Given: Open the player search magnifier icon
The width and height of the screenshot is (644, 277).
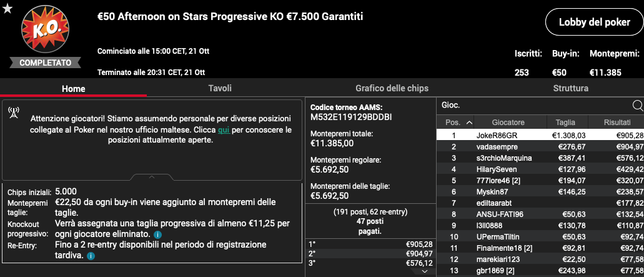Looking at the screenshot, I should click(638, 106).
